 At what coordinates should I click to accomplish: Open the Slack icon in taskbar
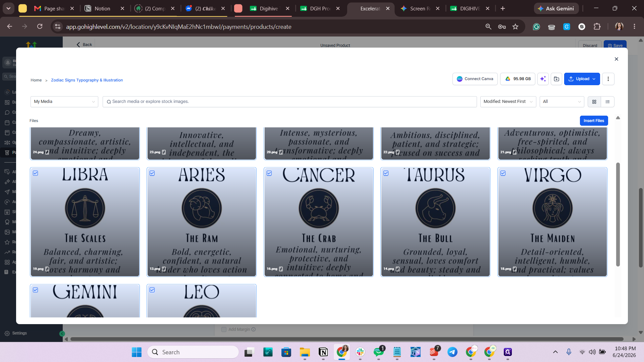click(360, 352)
